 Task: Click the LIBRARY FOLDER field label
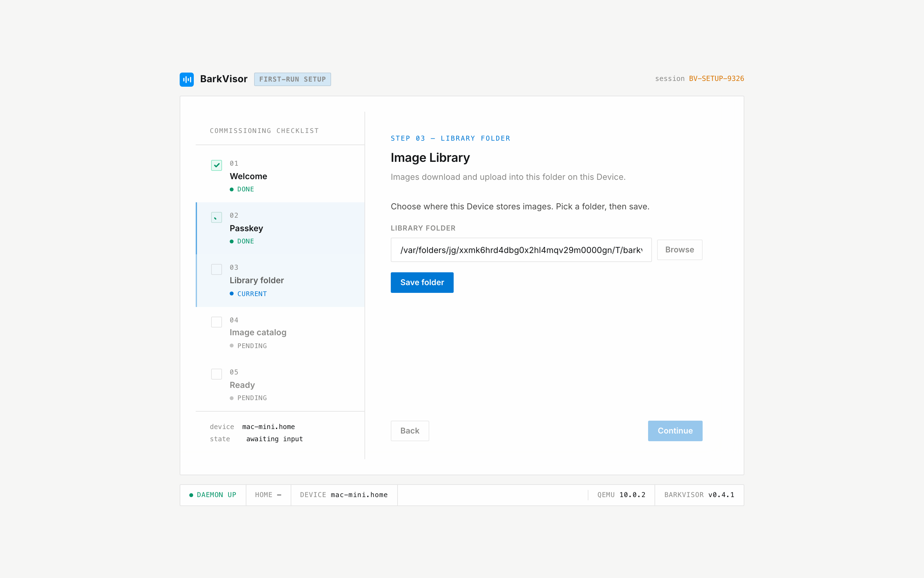pyautogui.click(x=423, y=228)
